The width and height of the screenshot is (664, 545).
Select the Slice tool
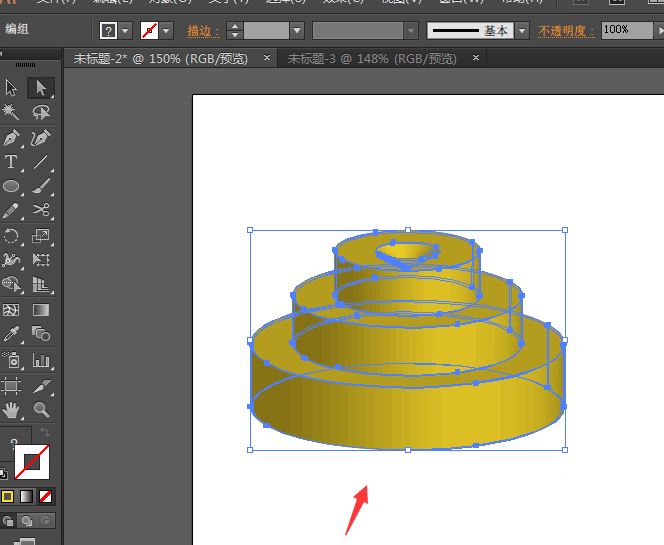(x=41, y=385)
